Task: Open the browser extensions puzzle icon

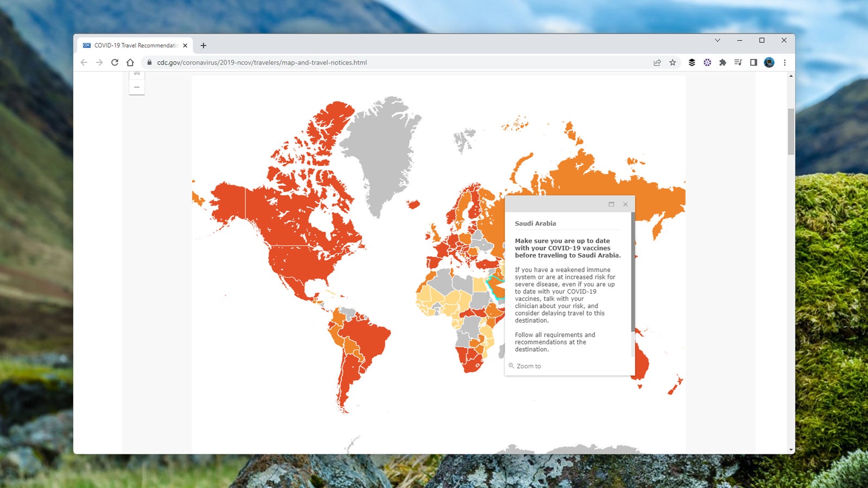Action: (x=723, y=62)
